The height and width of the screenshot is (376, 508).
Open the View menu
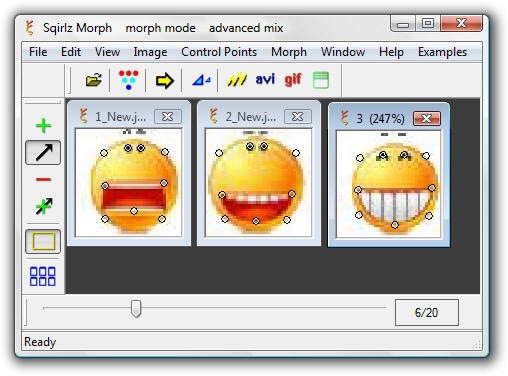pos(107,52)
